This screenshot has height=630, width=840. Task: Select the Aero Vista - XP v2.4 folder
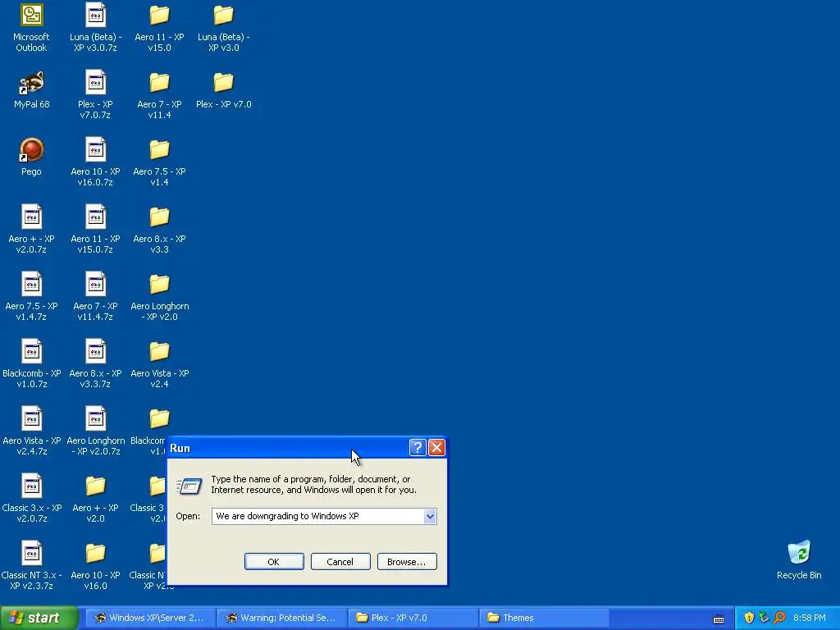point(159,363)
